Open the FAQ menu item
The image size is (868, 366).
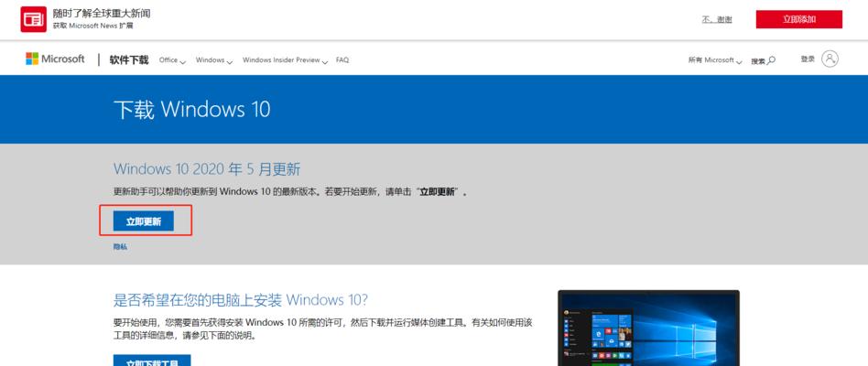[342, 59]
